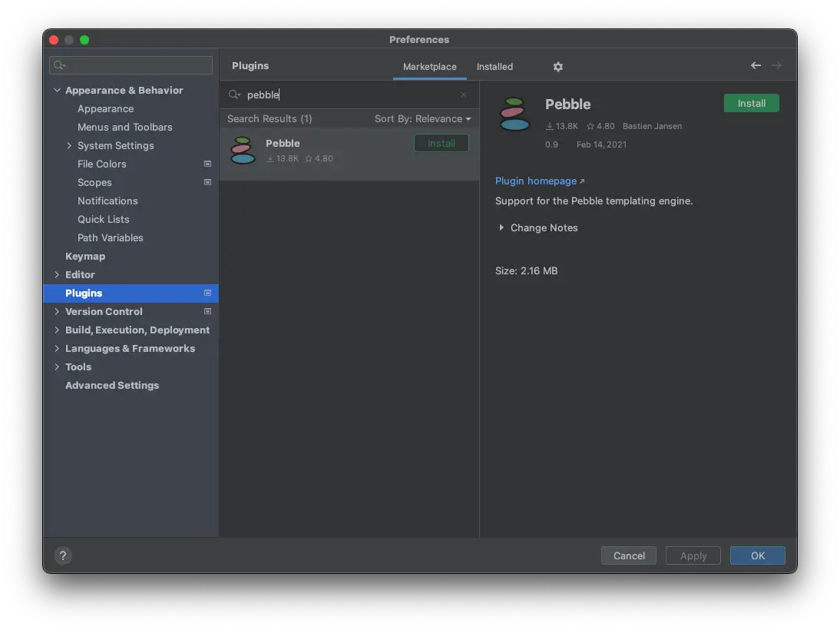Expand the Editor section
The image size is (840, 630).
tap(57, 274)
